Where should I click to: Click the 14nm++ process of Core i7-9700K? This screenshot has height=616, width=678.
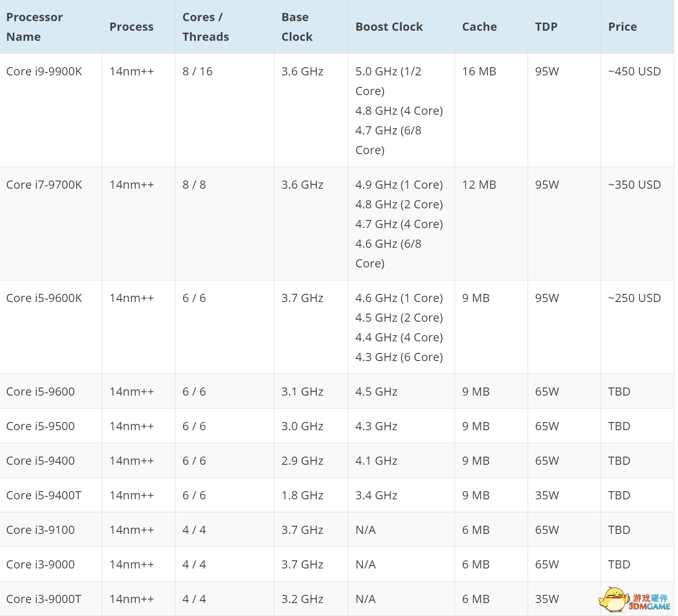click(x=132, y=185)
